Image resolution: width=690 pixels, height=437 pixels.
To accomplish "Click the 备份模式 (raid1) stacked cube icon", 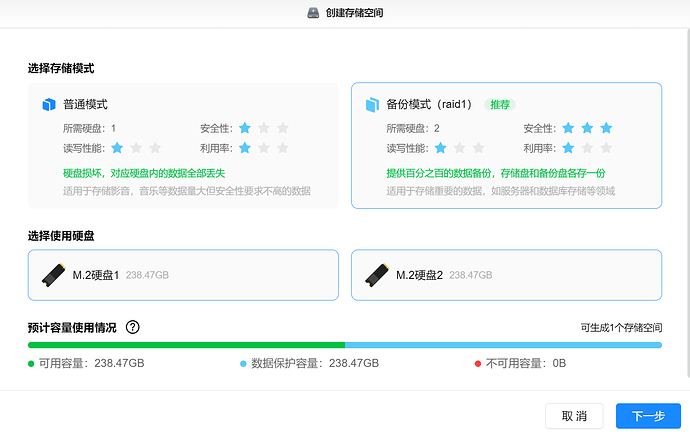I will click(372, 104).
